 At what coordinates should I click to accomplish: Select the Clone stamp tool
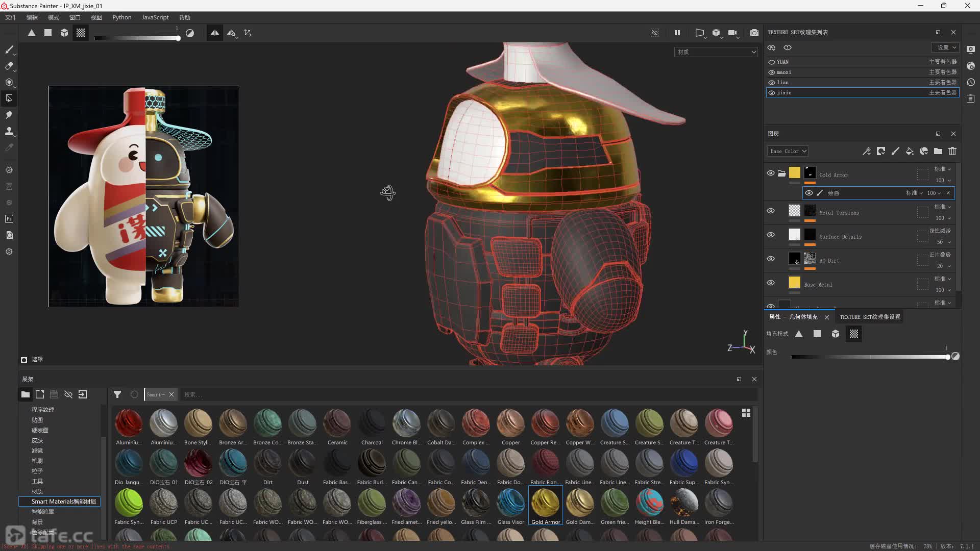tap(9, 131)
